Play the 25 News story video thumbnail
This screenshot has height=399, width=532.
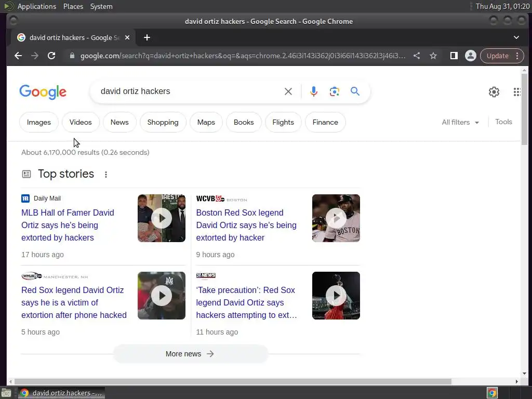pos(336,296)
